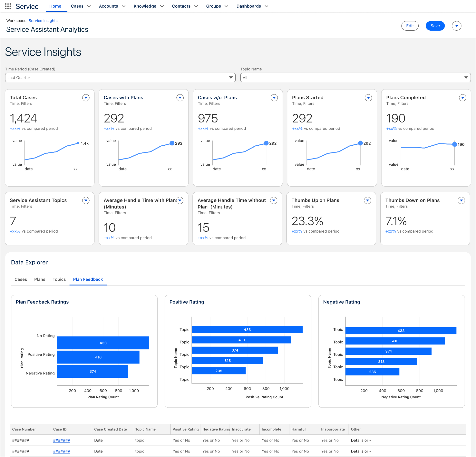Open Plans Started card menu
Viewport: 476px width, 457px height.
(368, 98)
